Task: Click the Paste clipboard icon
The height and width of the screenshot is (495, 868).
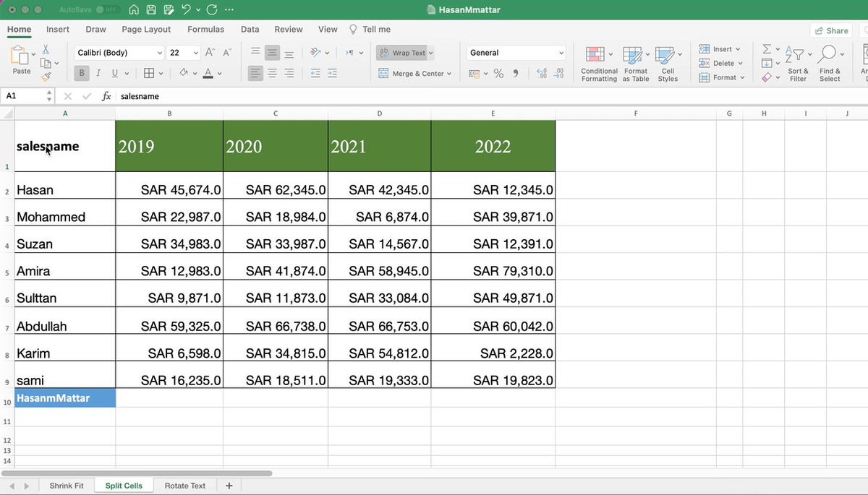Action: click(x=21, y=56)
